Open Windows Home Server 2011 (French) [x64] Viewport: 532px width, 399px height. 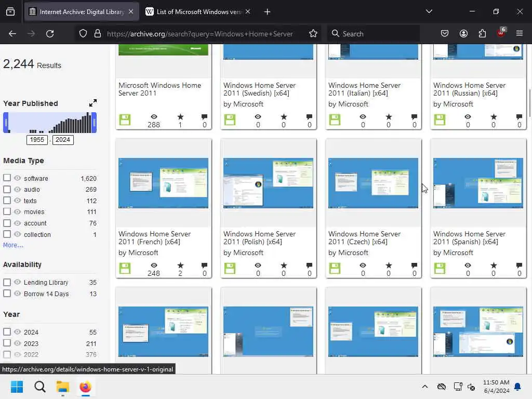155,238
